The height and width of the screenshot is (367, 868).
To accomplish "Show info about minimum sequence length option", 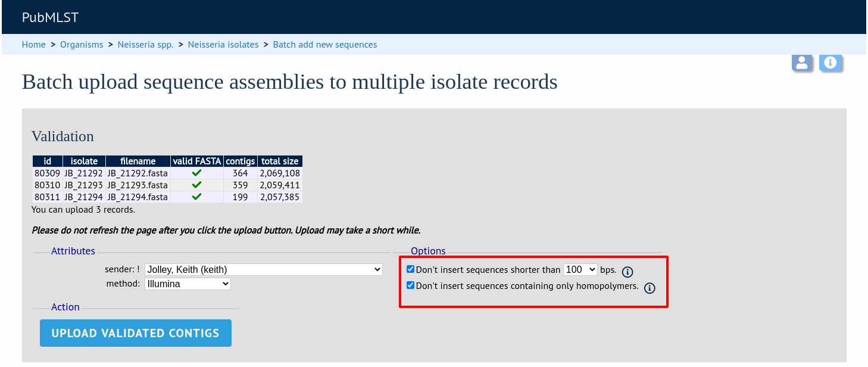I will click(627, 272).
